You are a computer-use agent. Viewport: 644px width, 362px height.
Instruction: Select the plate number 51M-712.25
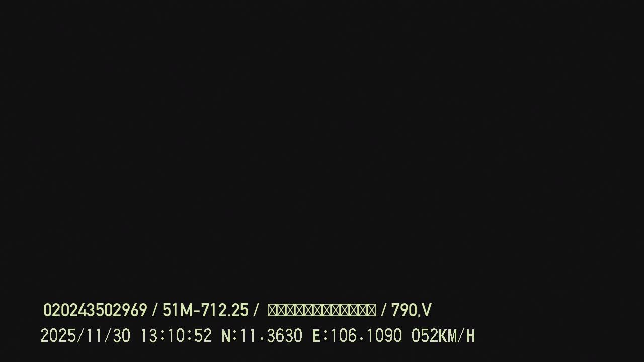point(205,310)
